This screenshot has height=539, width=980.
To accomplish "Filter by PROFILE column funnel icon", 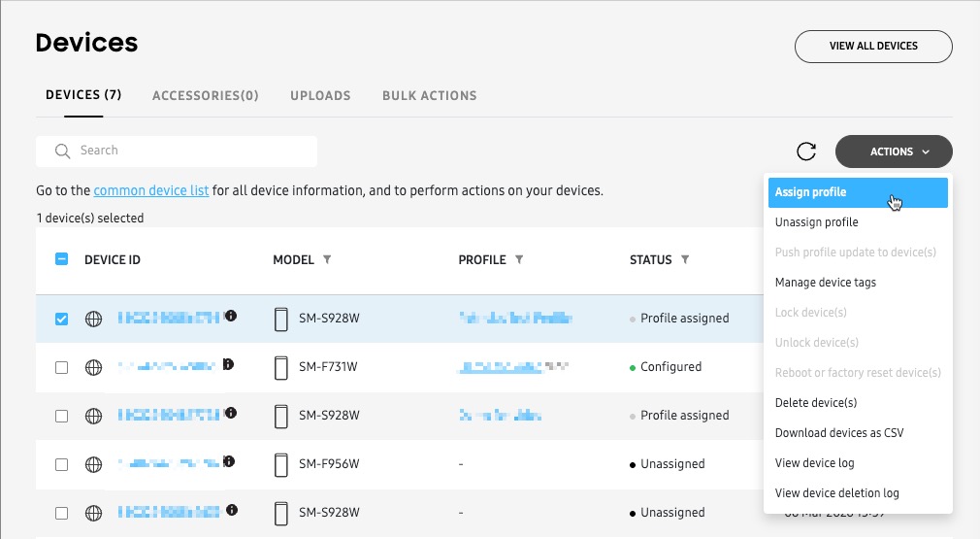I will click(x=519, y=259).
